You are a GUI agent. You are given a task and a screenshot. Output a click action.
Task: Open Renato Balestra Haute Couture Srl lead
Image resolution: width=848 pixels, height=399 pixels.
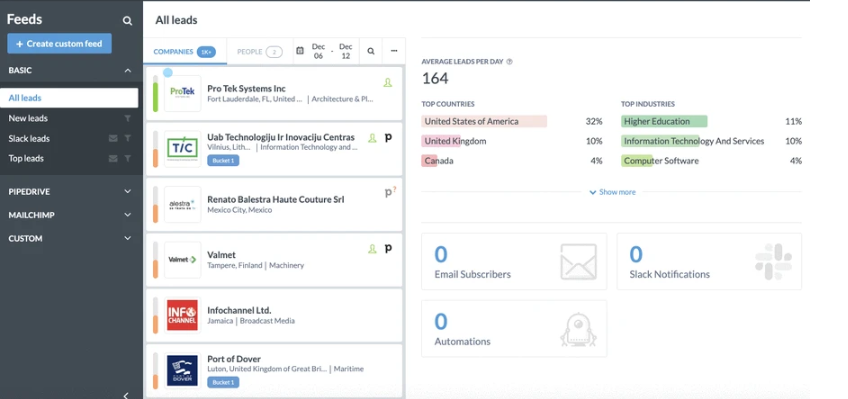click(274, 204)
